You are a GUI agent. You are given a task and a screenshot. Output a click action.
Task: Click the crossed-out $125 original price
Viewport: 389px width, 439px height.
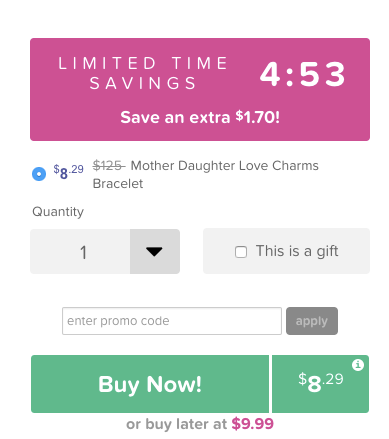pyautogui.click(x=109, y=166)
